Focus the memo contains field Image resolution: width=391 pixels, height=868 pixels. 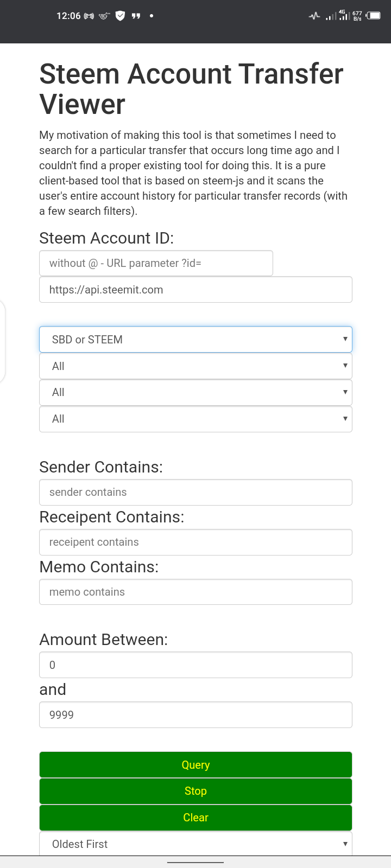pyautogui.click(x=195, y=592)
